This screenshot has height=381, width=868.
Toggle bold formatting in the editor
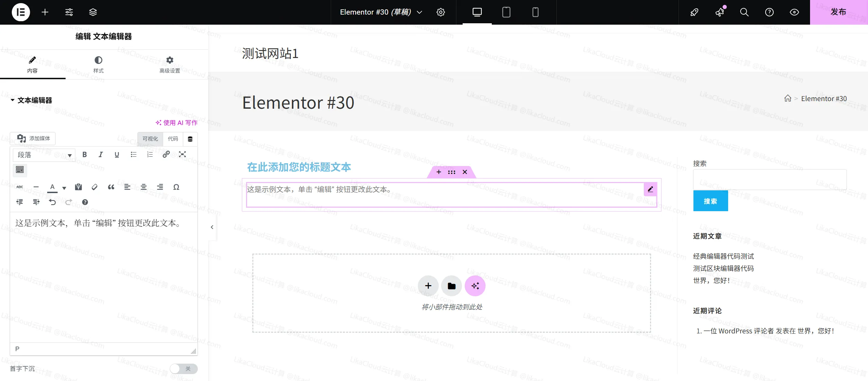coord(85,155)
